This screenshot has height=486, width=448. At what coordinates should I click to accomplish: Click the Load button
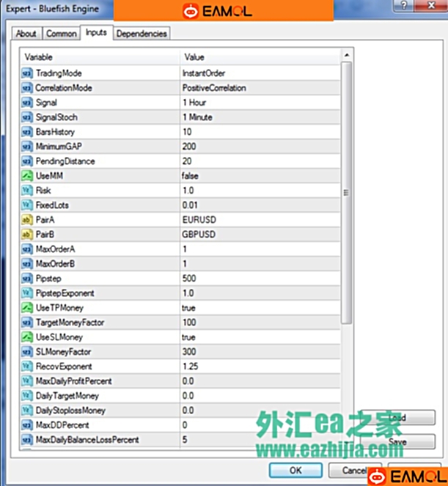coord(397,418)
